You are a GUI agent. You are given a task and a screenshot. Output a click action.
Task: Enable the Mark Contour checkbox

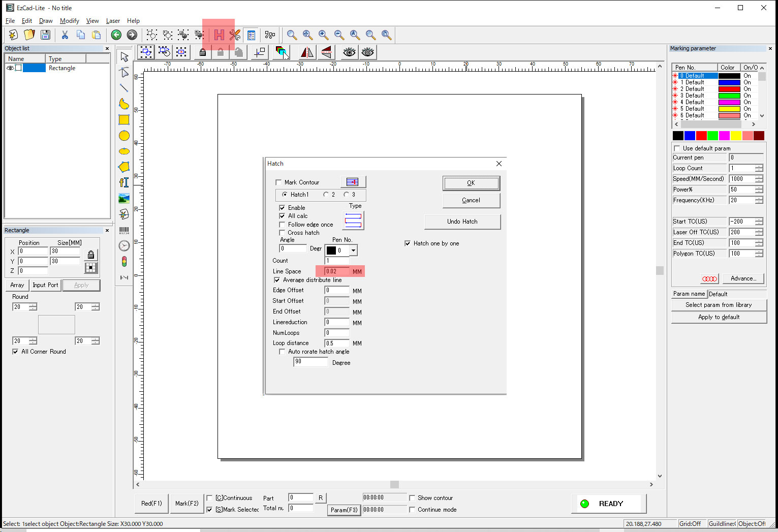coord(278,182)
